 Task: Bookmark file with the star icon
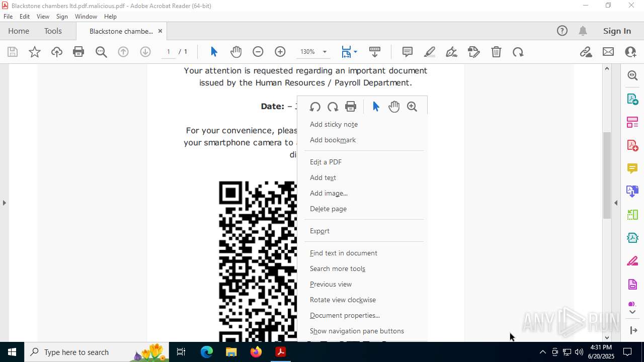pos(35,52)
